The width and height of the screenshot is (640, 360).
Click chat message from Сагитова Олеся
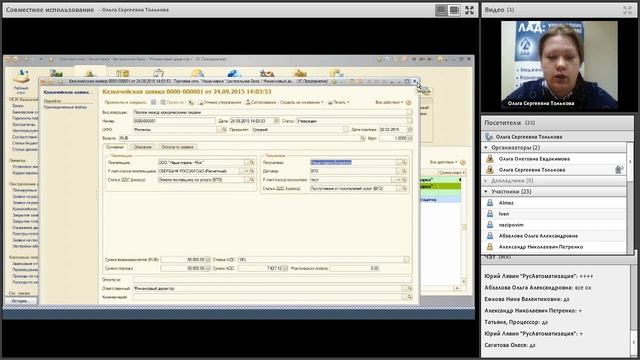[x=509, y=345]
